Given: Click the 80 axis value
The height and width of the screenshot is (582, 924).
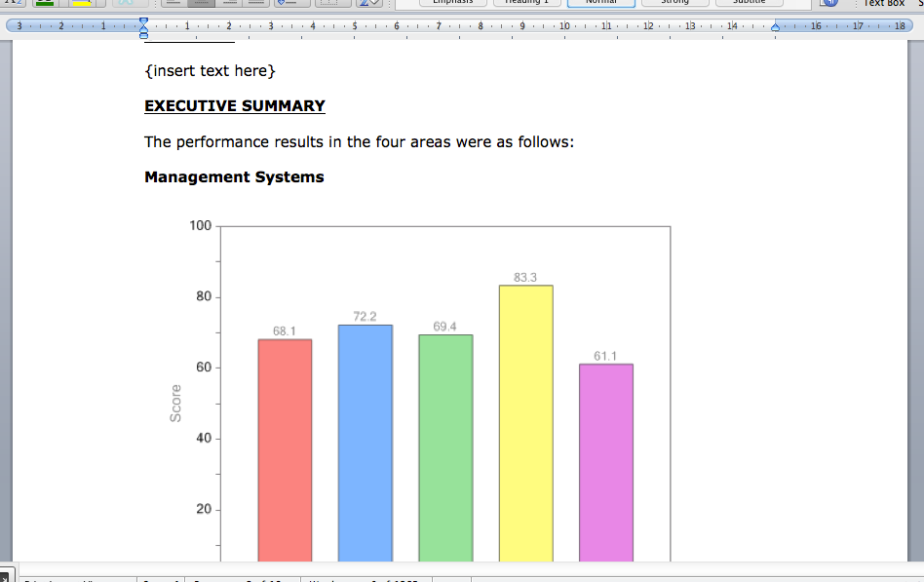Looking at the screenshot, I should (x=204, y=296).
